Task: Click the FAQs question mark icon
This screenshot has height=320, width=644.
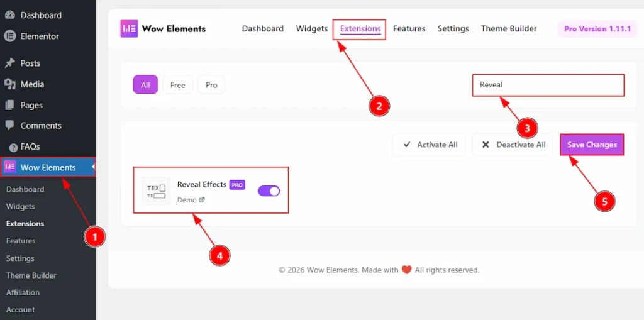Action: pyautogui.click(x=13, y=147)
